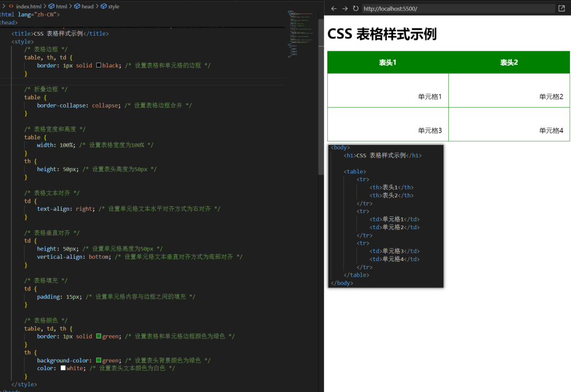571x392 pixels.
Task: Click green swatch next to background-color
Action: tap(99, 361)
